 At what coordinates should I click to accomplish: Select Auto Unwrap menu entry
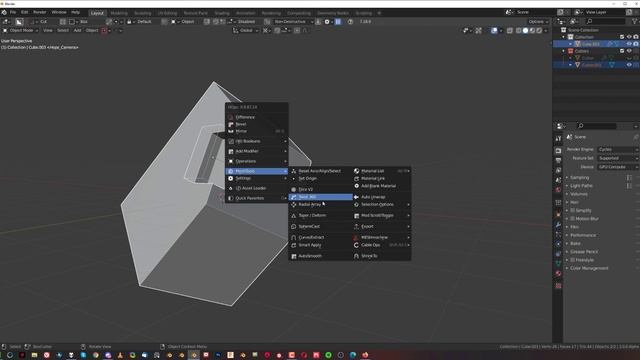382,197
